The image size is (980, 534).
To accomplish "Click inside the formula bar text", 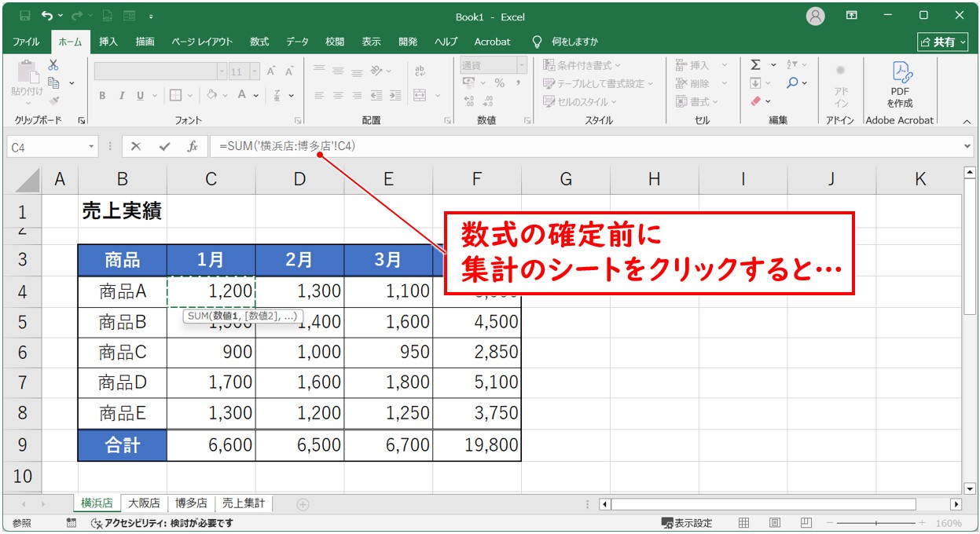I will point(550,147).
